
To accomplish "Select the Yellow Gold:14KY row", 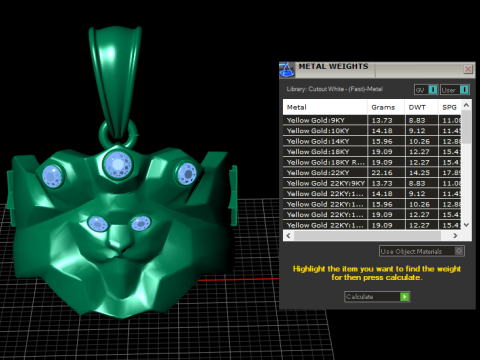I will (372, 141).
